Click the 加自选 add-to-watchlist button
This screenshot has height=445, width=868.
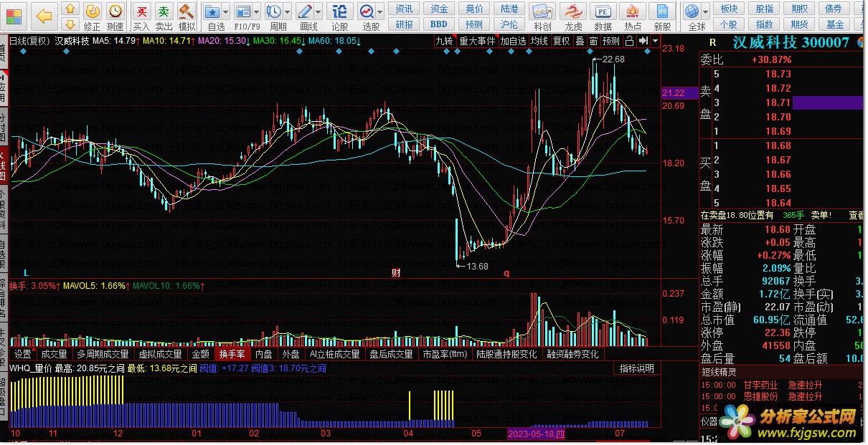(514, 41)
